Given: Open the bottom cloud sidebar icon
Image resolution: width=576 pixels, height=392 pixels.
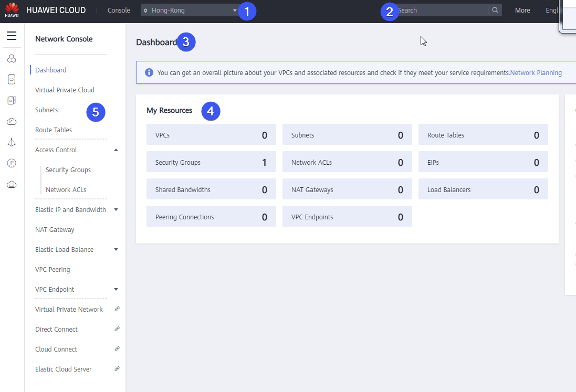Looking at the screenshot, I should (12, 184).
